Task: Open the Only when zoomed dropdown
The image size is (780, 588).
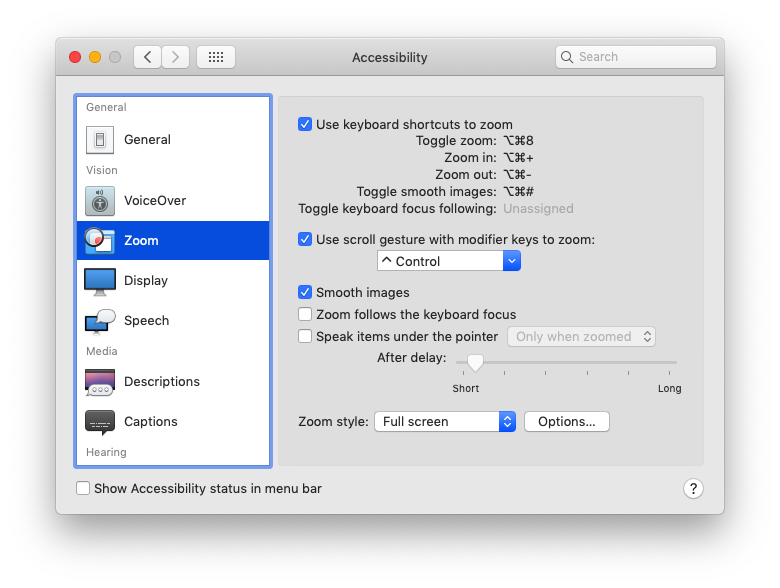Action: point(581,337)
